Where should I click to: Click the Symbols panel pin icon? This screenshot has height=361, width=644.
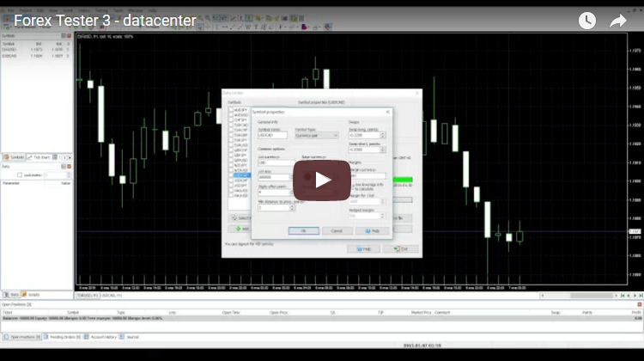[x=64, y=36]
